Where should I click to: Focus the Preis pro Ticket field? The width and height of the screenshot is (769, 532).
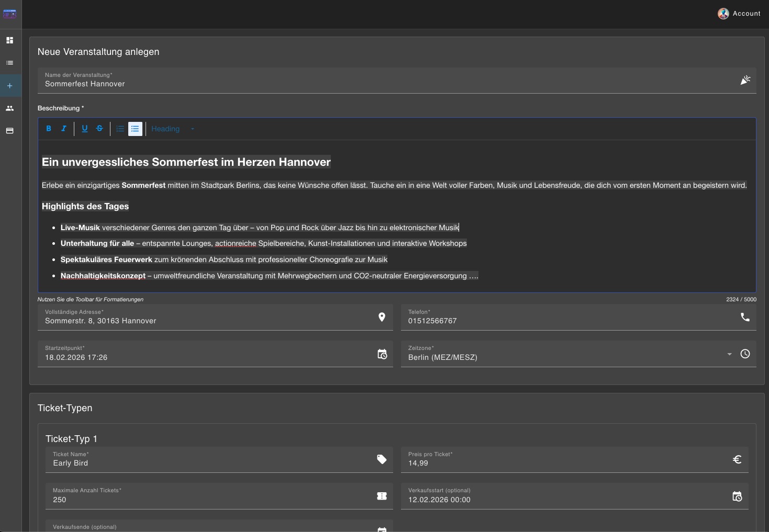[x=565, y=463]
